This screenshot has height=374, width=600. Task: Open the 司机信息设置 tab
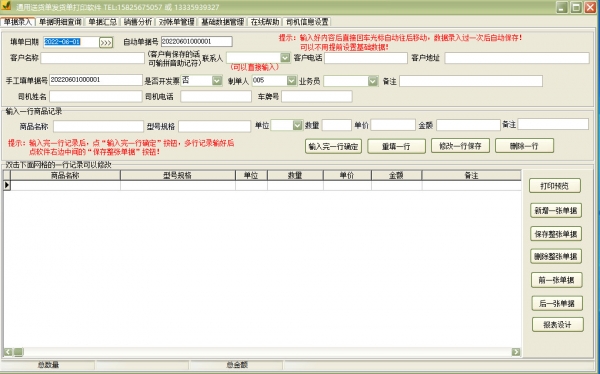[307, 22]
